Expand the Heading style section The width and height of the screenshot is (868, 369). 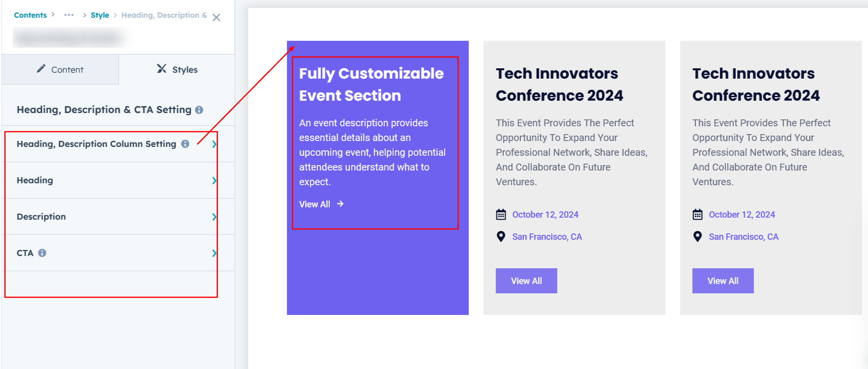pyautogui.click(x=214, y=180)
